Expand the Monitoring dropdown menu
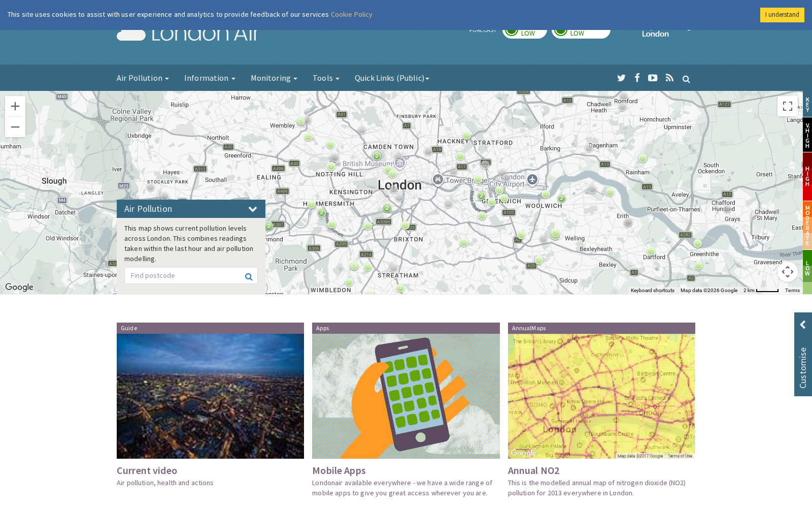Screen dimensions: 812x508 [x=274, y=78]
